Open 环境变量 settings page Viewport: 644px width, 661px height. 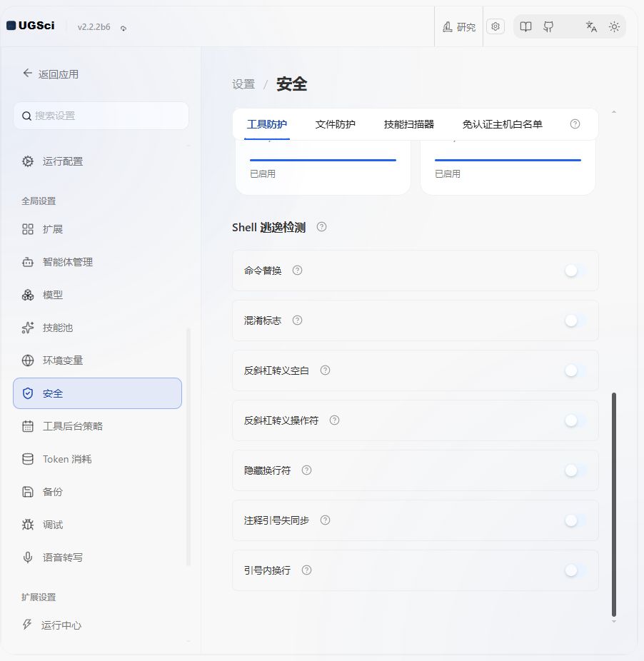coord(97,360)
